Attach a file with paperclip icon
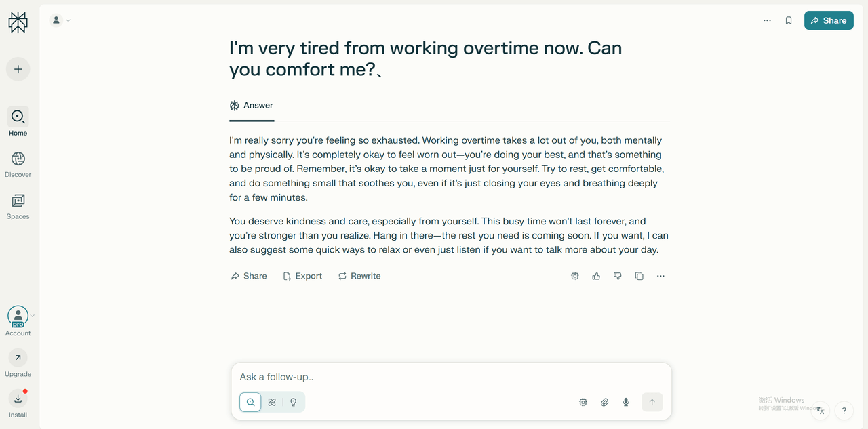The image size is (868, 429). 604,402
